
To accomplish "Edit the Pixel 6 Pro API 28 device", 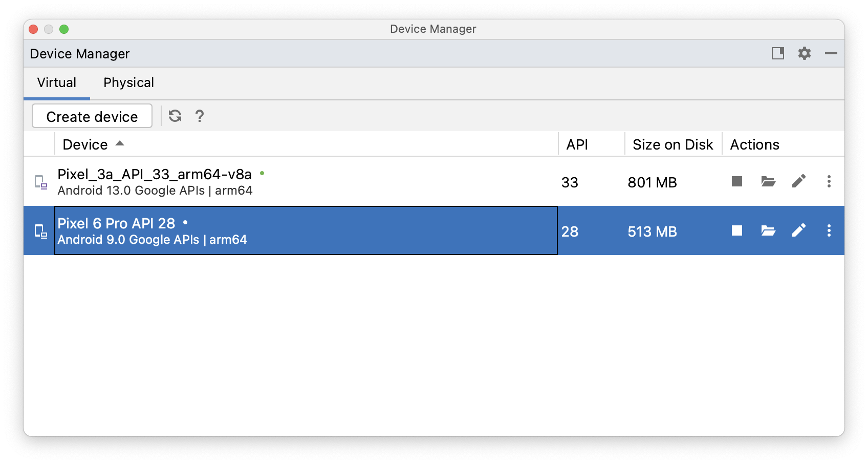I will (x=799, y=230).
